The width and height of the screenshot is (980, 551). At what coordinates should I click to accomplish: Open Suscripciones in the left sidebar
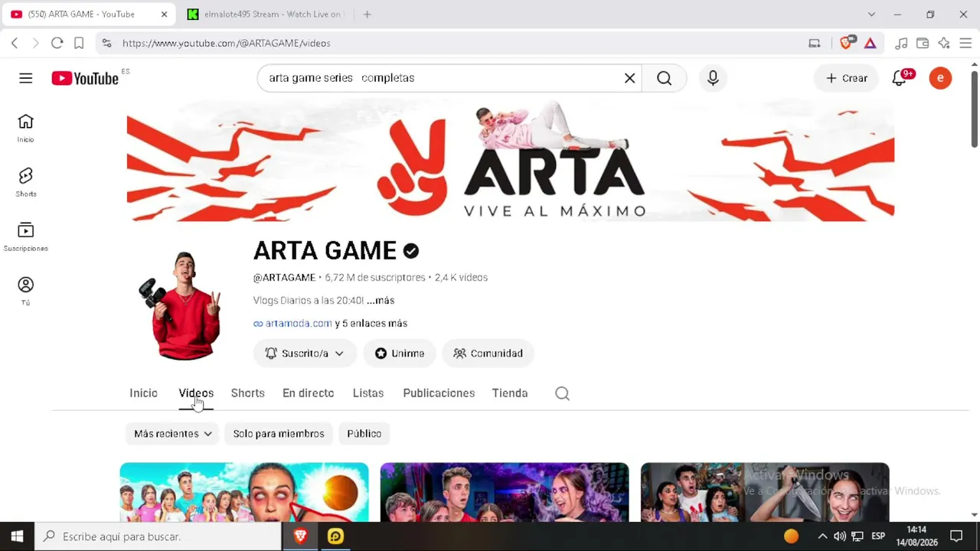click(x=26, y=236)
